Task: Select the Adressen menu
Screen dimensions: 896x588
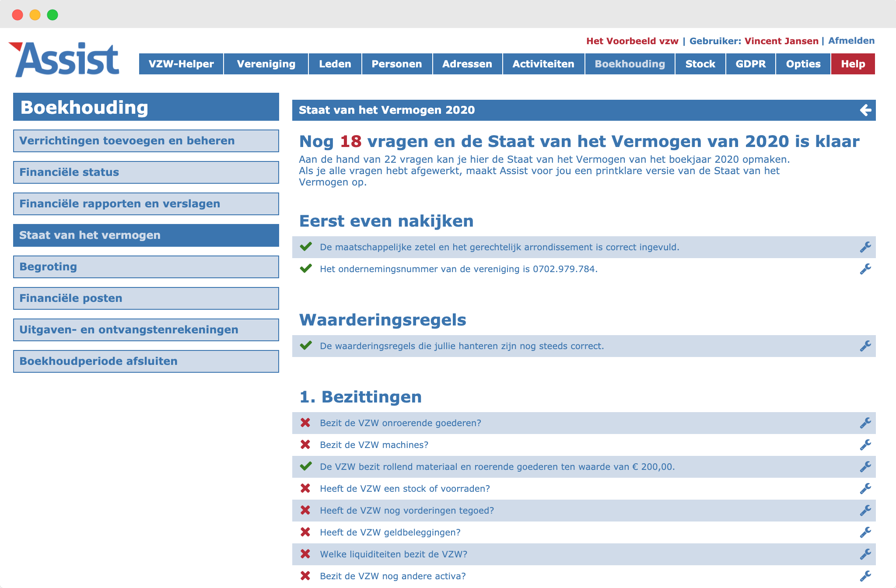Action: click(467, 64)
